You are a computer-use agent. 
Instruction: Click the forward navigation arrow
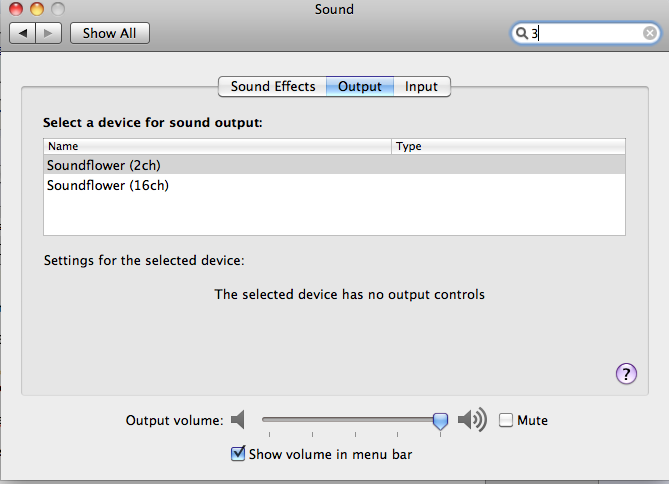point(50,33)
